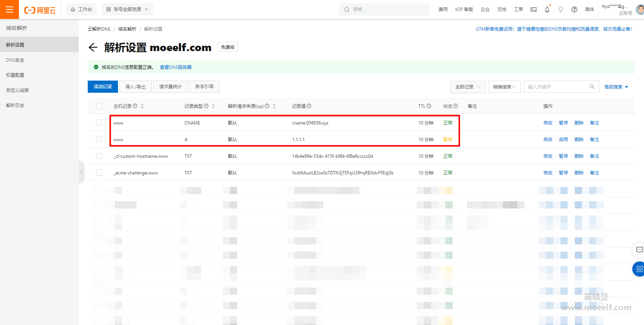
Task: Click the lightbulb tips icon
Action: (561, 9)
